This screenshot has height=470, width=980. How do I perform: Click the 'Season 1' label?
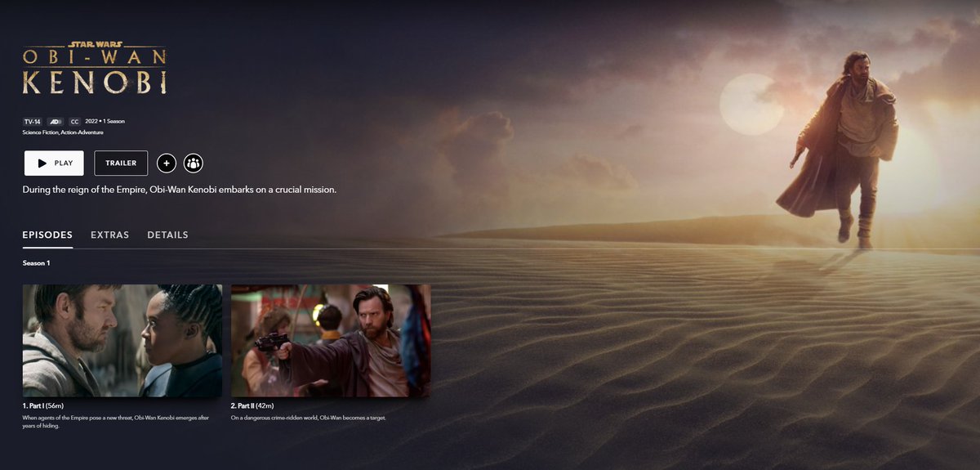36,263
